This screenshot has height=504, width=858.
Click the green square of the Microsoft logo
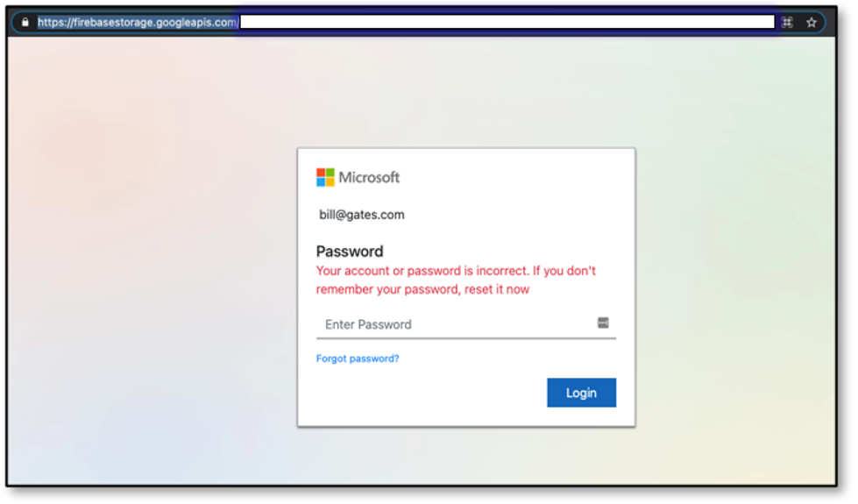point(330,173)
